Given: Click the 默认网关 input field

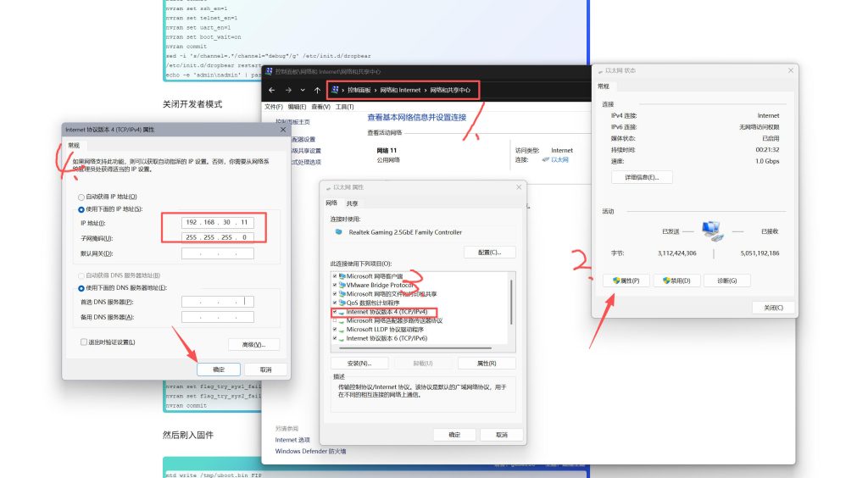Looking at the screenshot, I should tap(218, 253).
